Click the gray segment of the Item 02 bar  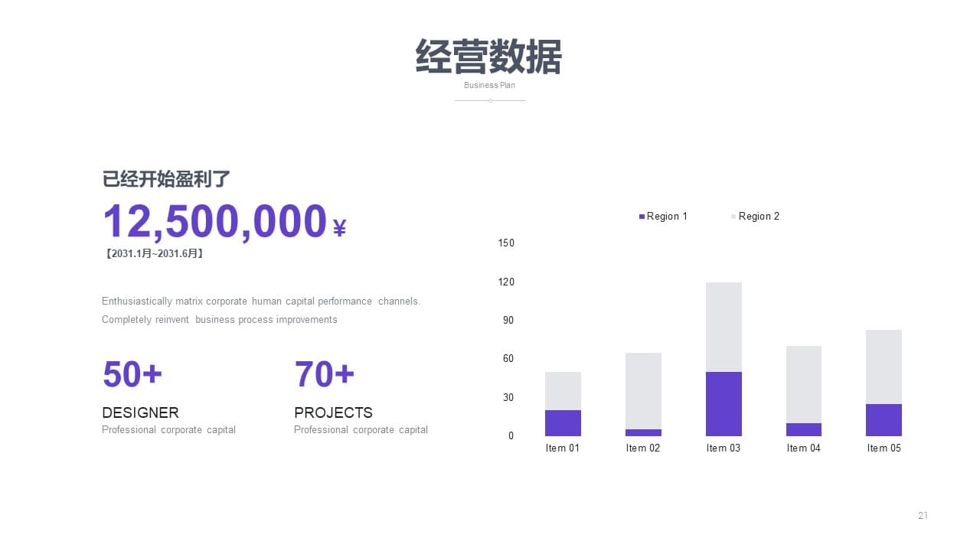[643, 390]
